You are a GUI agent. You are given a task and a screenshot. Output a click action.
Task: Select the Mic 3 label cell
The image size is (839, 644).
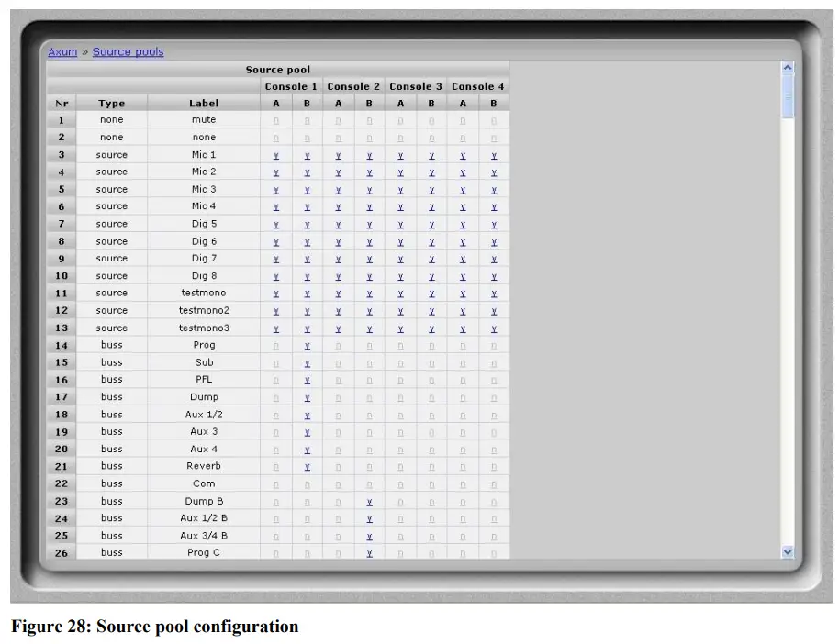click(x=204, y=189)
